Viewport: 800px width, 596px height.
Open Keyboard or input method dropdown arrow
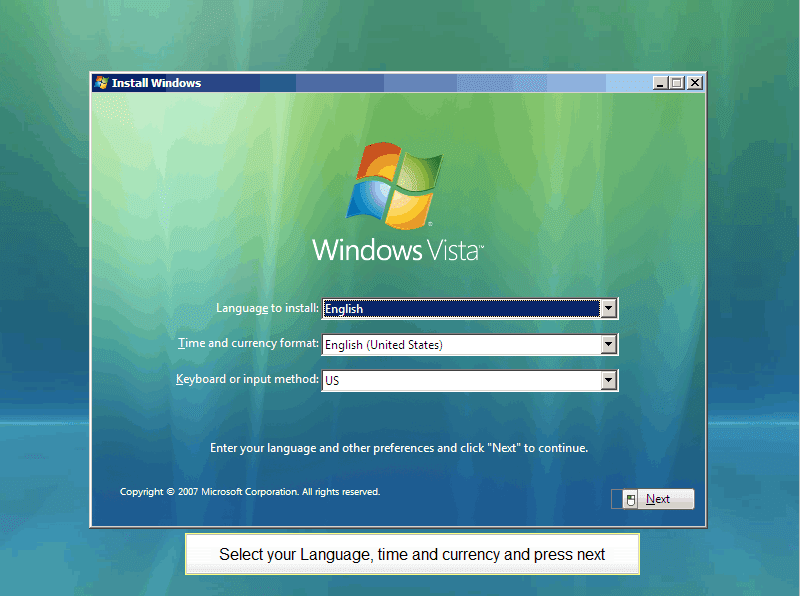click(608, 380)
